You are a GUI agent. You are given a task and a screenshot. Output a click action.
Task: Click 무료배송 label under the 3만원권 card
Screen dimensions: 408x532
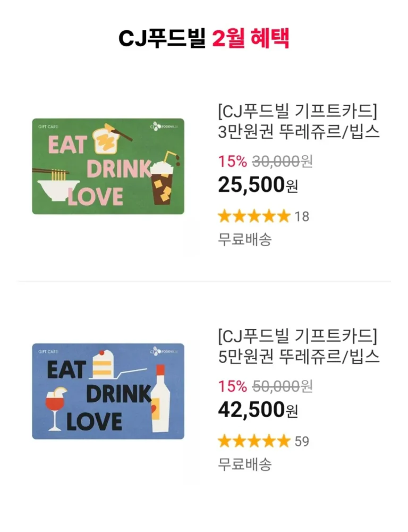(245, 240)
